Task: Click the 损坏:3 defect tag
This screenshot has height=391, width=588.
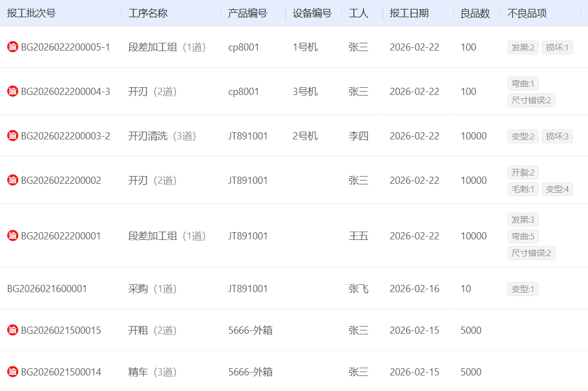Action: click(557, 137)
